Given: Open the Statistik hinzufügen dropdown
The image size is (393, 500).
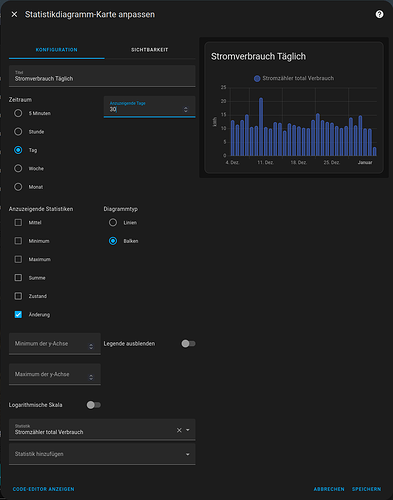Looking at the screenshot, I should point(102,454).
